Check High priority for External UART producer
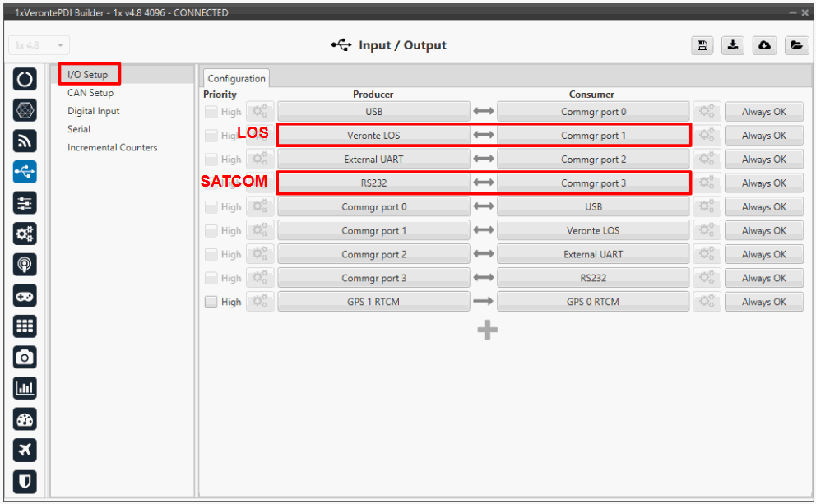Viewport: 816px width, 504px height. (211, 160)
